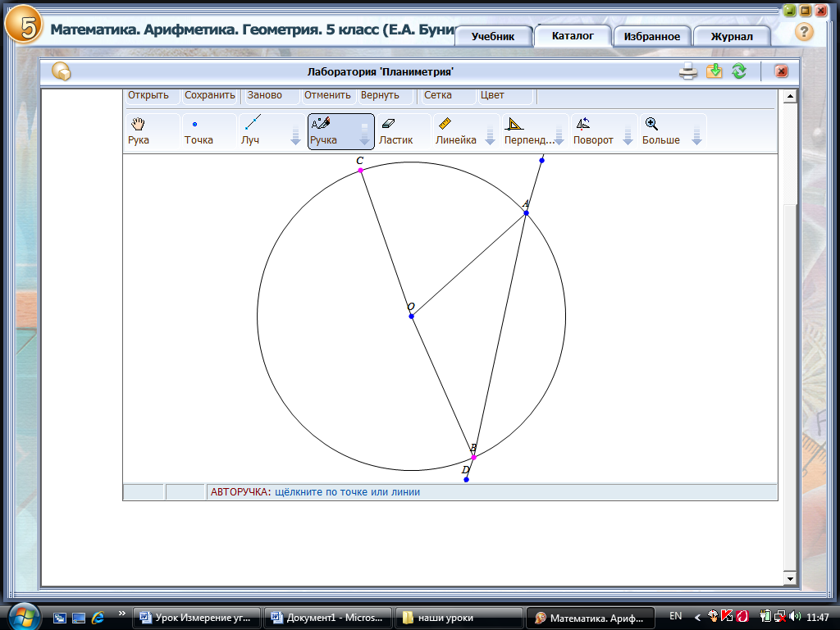
Task: Open Internet Explorer from quick launch
Action: coord(98,618)
